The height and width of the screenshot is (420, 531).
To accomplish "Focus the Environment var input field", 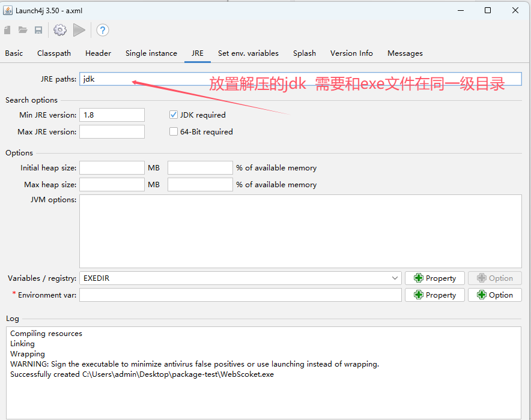I will (240, 295).
